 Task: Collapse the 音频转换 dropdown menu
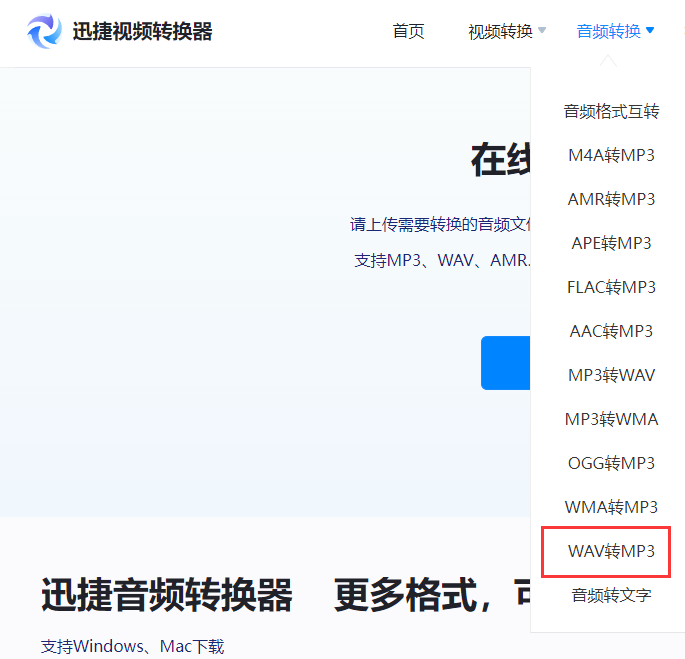click(615, 31)
